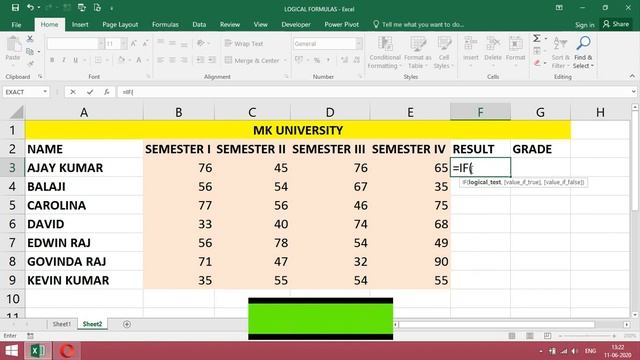Click the Windows Start button

click(x=11, y=351)
